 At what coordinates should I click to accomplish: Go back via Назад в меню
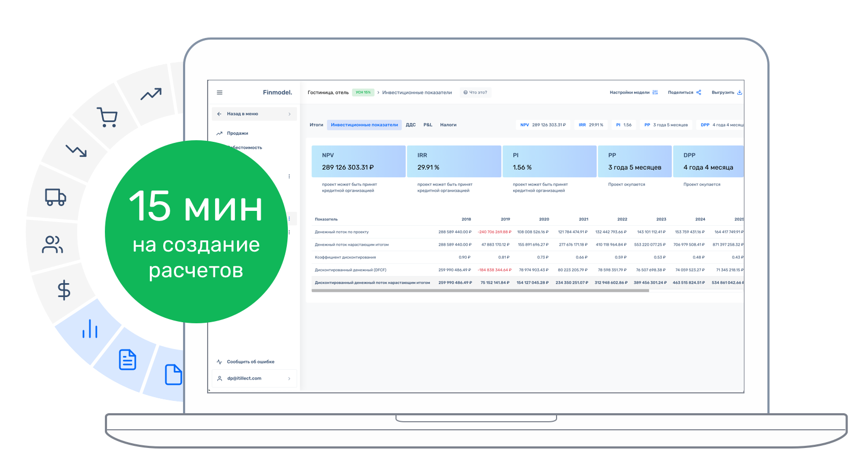pos(255,114)
